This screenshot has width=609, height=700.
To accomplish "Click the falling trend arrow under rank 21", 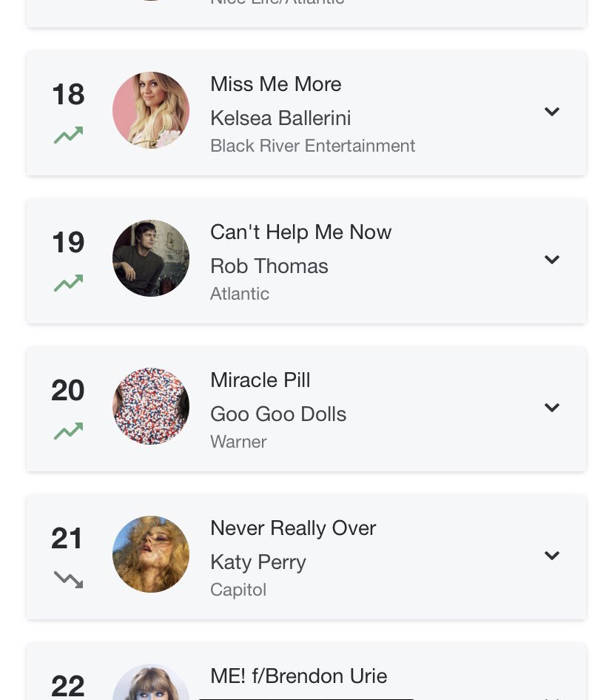I will pos(68,579).
